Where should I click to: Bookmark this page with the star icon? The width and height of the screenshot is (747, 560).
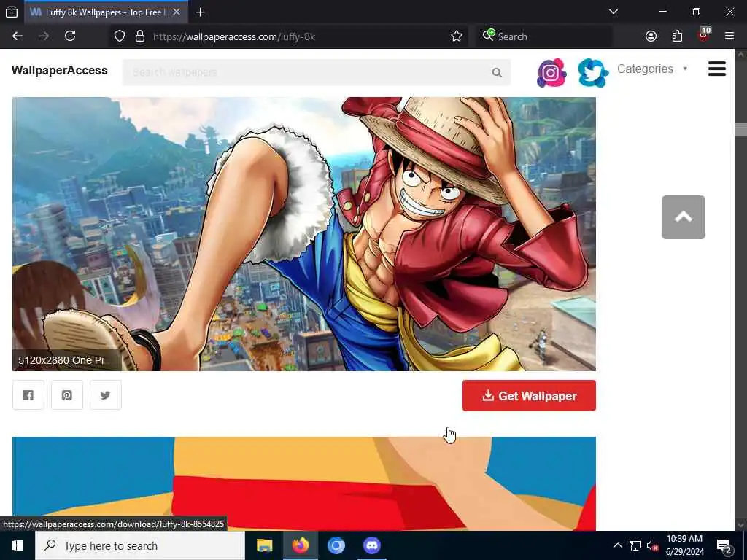(x=457, y=36)
